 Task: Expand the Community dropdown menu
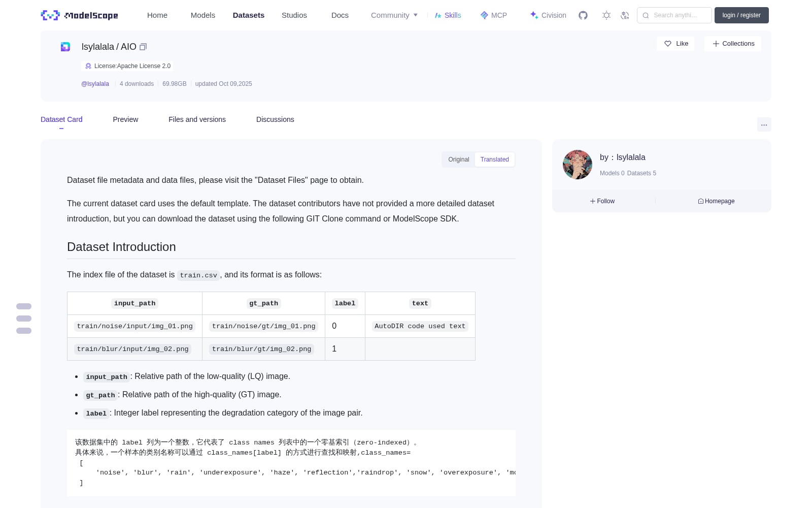[x=394, y=15]
